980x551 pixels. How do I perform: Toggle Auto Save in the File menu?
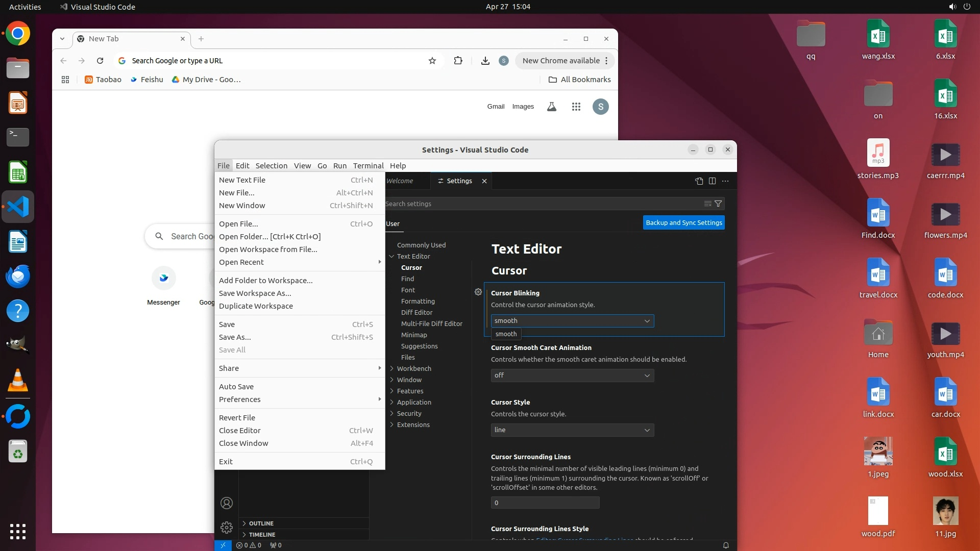point(236,387)
